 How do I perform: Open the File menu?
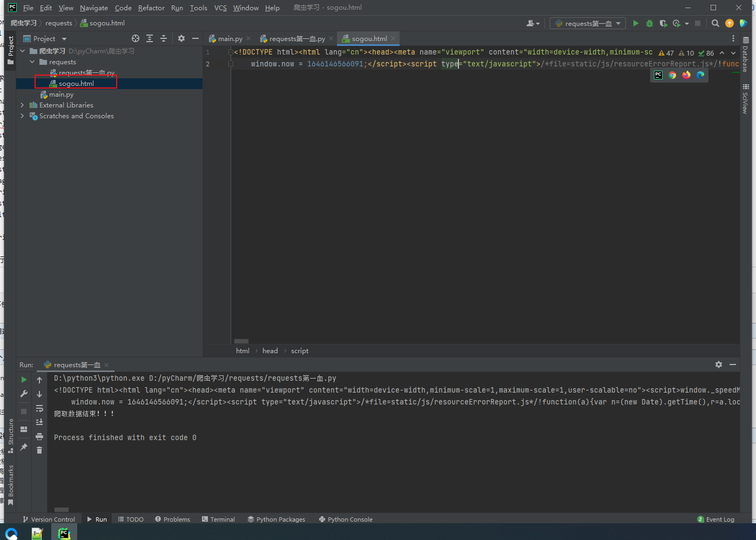coord(28,8)
